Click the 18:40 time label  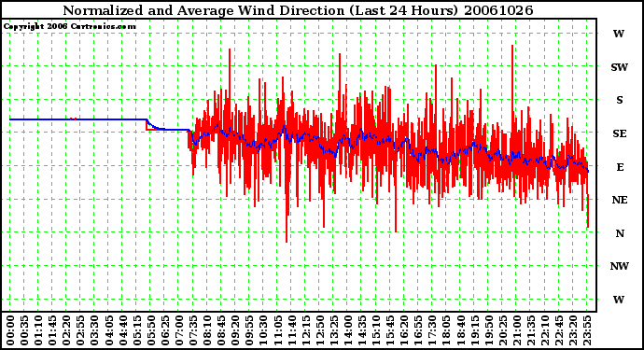pos(460,331)
